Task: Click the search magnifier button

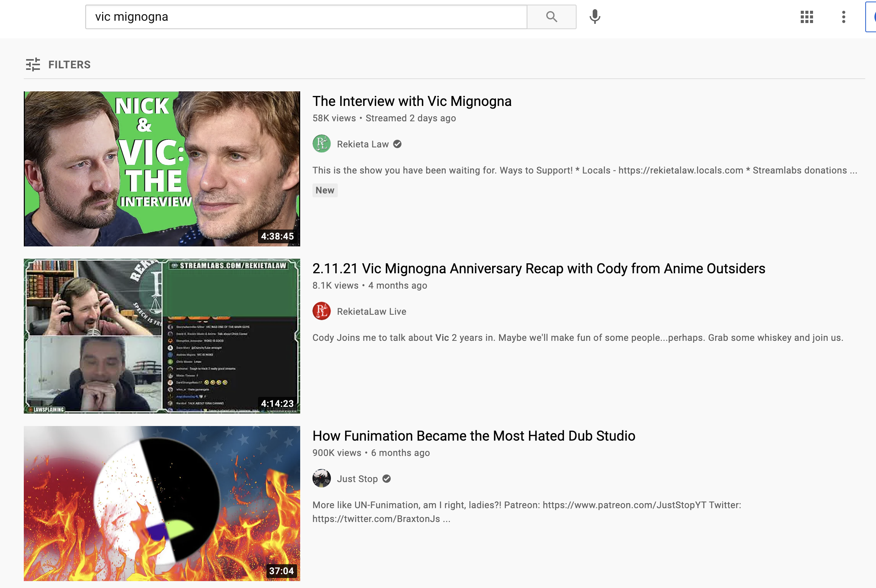Action: 551,17
